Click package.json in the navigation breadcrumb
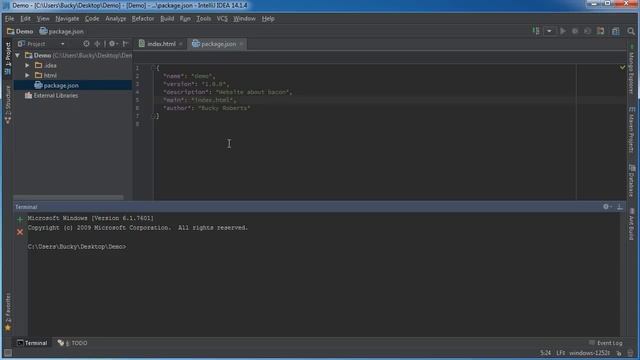This screenshot has height=360, width=640. [62, 31]
